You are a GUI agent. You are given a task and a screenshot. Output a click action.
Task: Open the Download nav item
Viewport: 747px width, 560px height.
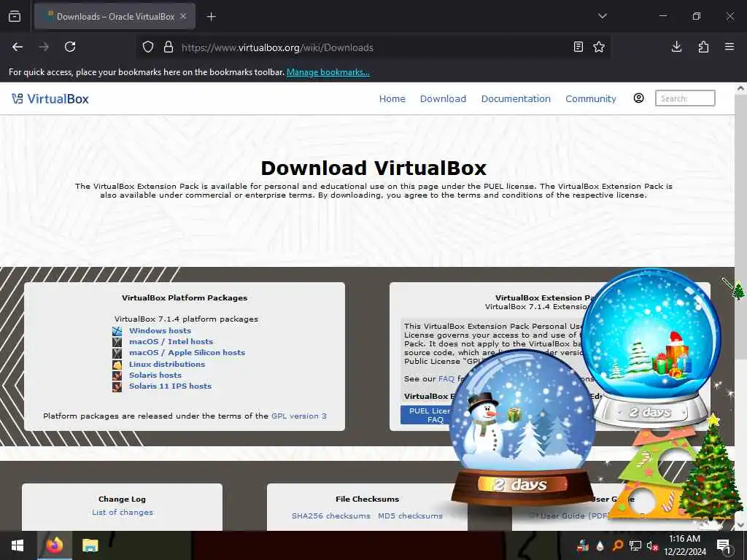tap(443, 98)
